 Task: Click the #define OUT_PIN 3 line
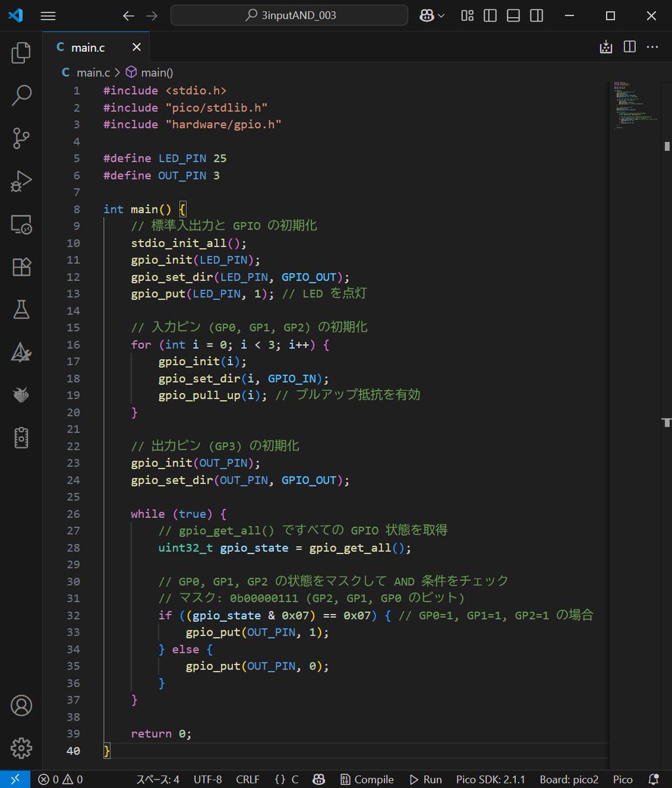pos(162,175)
